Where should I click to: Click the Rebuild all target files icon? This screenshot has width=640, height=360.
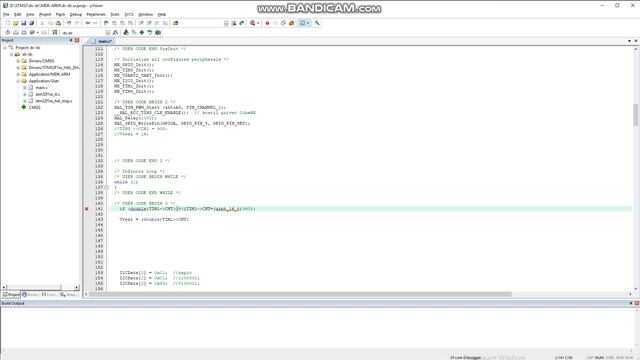pos(24,32)
